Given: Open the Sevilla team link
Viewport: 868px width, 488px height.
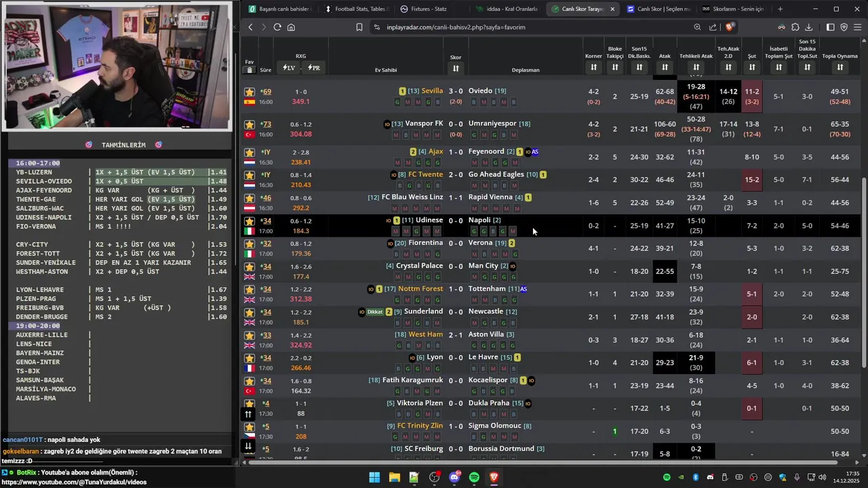Looking at the screenshot, I should (x=432, y=91).
